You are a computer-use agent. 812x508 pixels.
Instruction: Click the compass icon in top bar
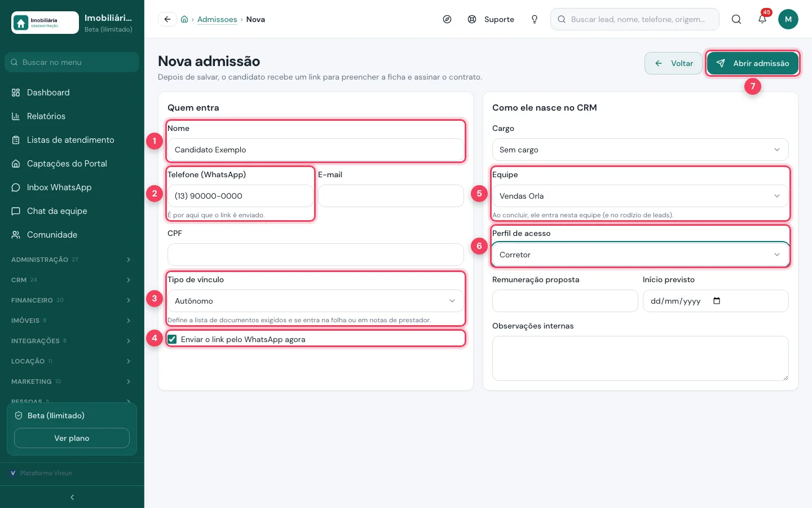[x=447, y=19]
